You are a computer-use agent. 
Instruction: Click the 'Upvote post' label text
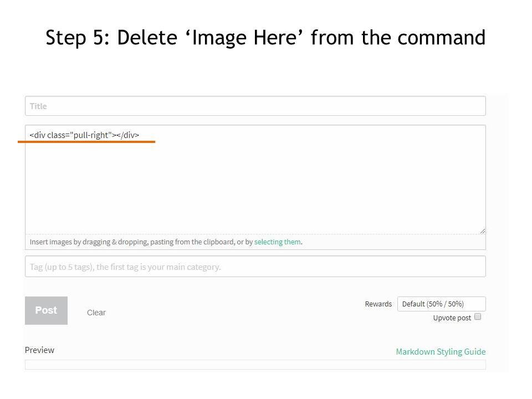(452, 318)
